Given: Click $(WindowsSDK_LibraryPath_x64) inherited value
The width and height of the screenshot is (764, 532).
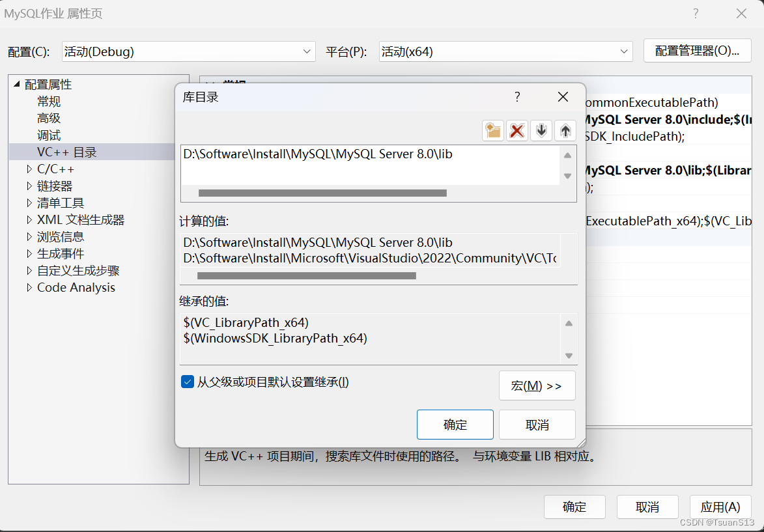Looking at the screenshot, I should click(276, 338).
